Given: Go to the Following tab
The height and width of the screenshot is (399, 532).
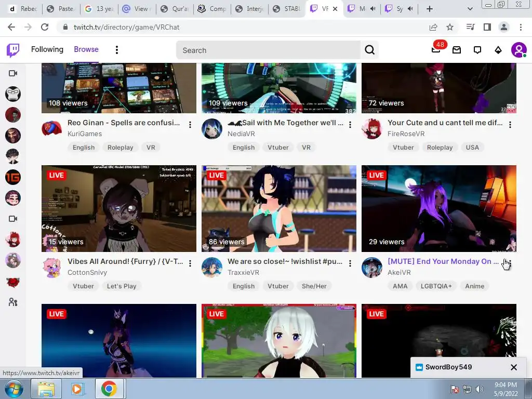Looking at the screenshot, I should 47,49.
